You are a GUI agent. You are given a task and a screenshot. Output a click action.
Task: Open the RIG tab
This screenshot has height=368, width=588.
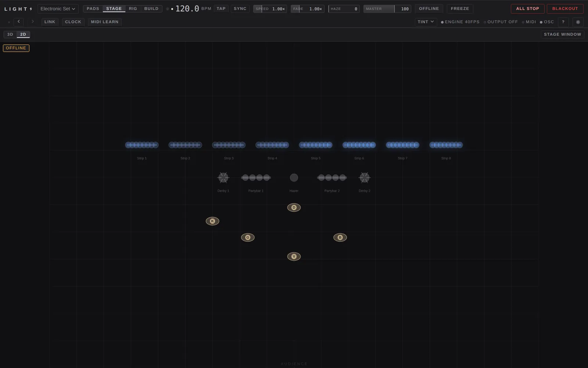pos(133,8)
